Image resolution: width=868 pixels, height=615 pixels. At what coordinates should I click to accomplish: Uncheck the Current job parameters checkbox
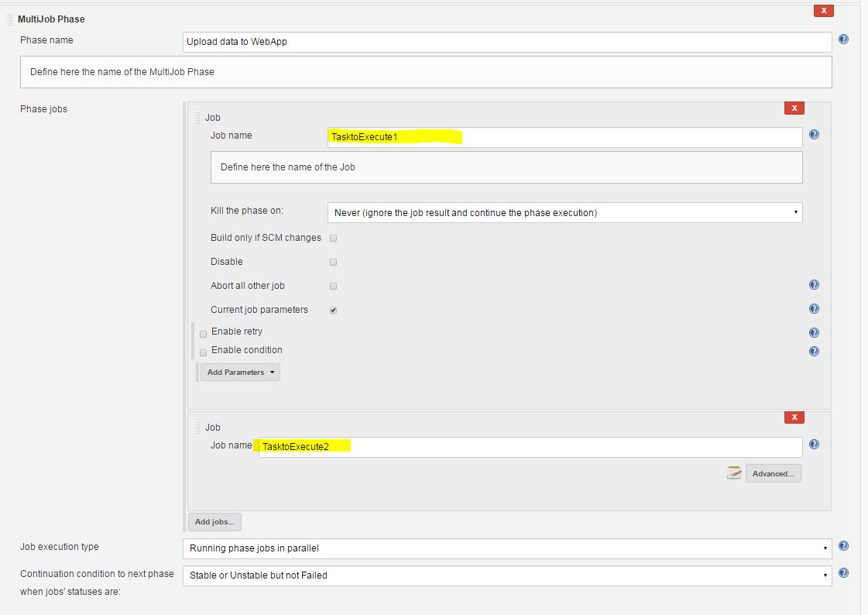(333, 310)
